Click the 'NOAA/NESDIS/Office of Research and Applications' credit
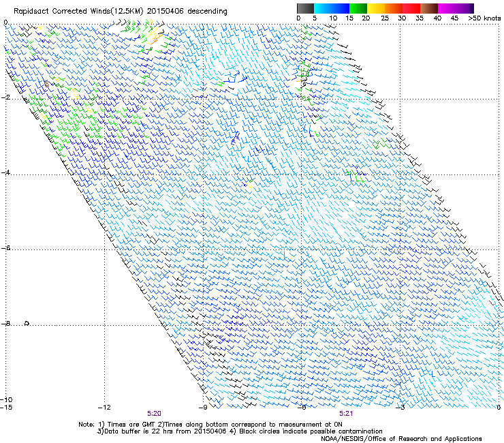This screenshot has height=443, width=504. 401,439
